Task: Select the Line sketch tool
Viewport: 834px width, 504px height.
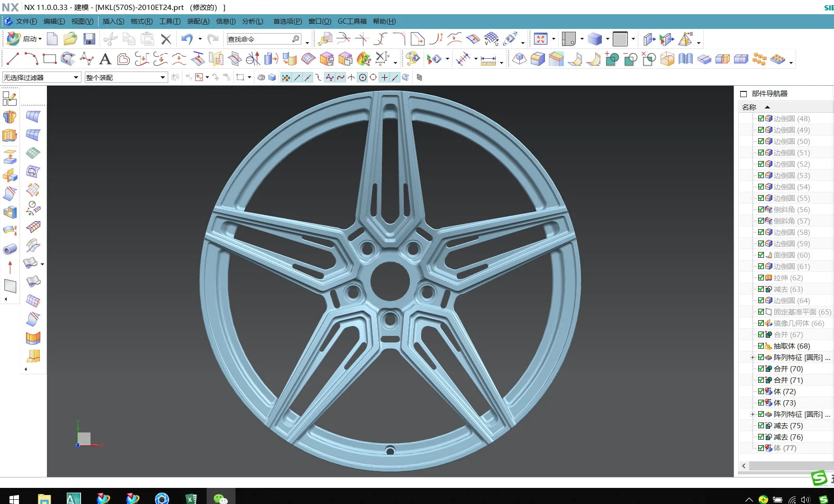Action: pyautogui.click(x=12, y=59)
